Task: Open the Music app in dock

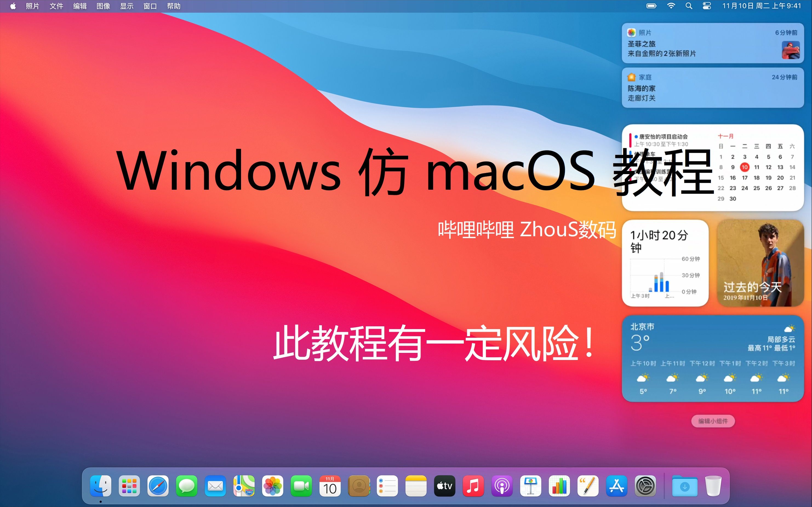Action: coord(473,486)
